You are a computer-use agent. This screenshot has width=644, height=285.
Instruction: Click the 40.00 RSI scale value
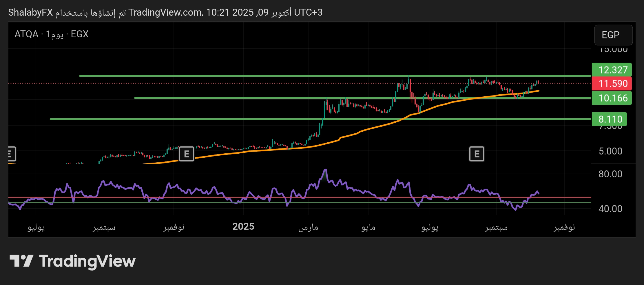click(x=610, y=209)
